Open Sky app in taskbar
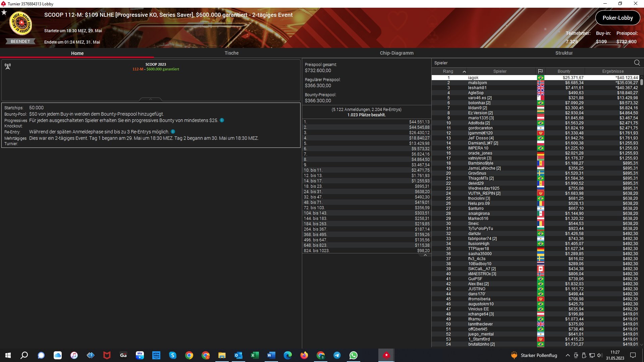This screenshot has height=362, width=644. pyautogui.click(x=140, y=355)
